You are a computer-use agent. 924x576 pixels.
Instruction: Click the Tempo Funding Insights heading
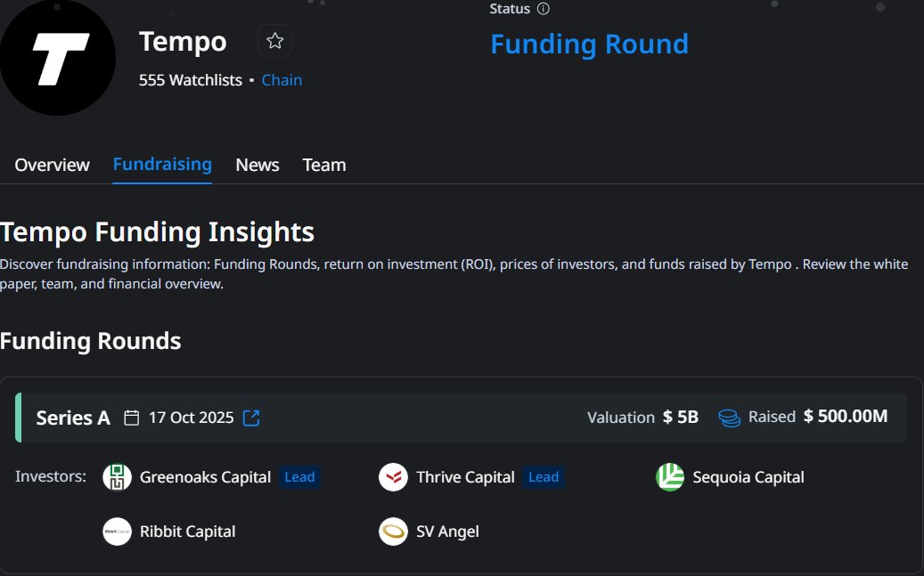point(157,231)
